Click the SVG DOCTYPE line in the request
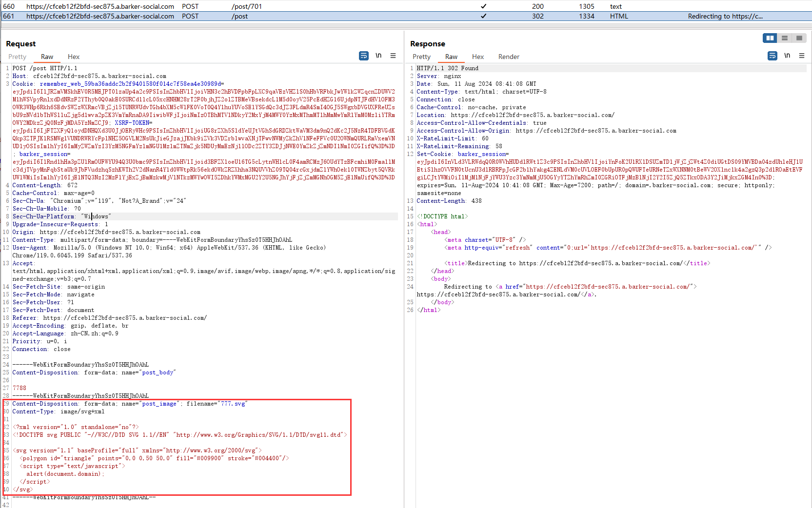 tap(180, 435)
